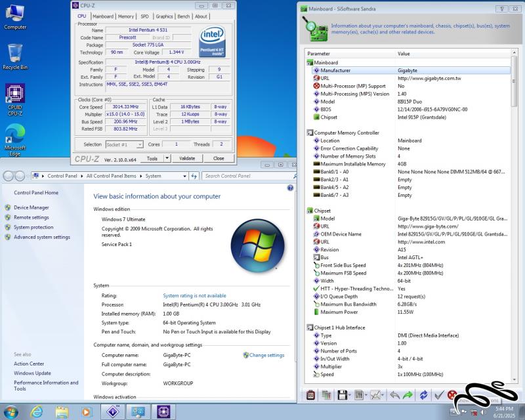Select the CPUID CPU-Z desktop shortcut

(x=15, y=100)
